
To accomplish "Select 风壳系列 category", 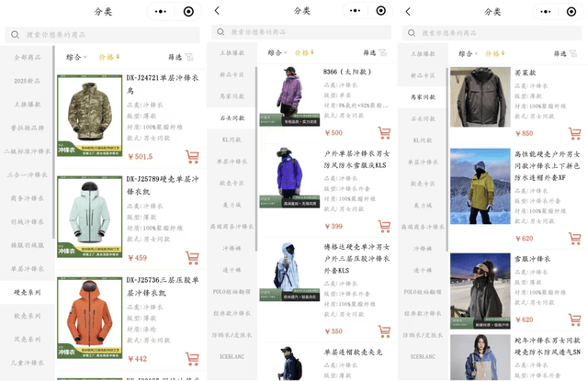I will (x=27, y=340).
